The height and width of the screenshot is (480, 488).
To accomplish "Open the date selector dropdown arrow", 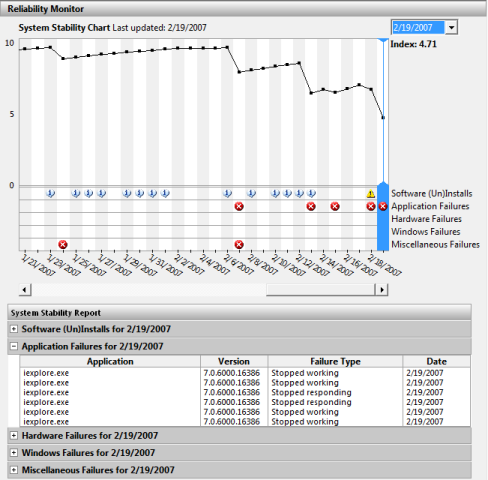I will pos(451,27).
